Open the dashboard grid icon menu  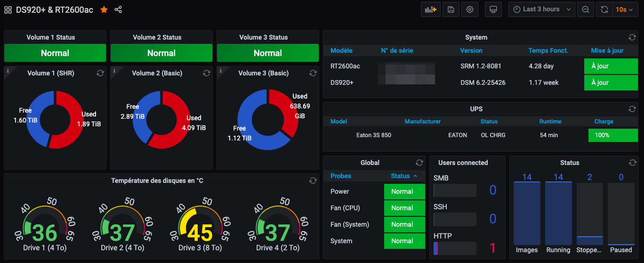(8, 9)
